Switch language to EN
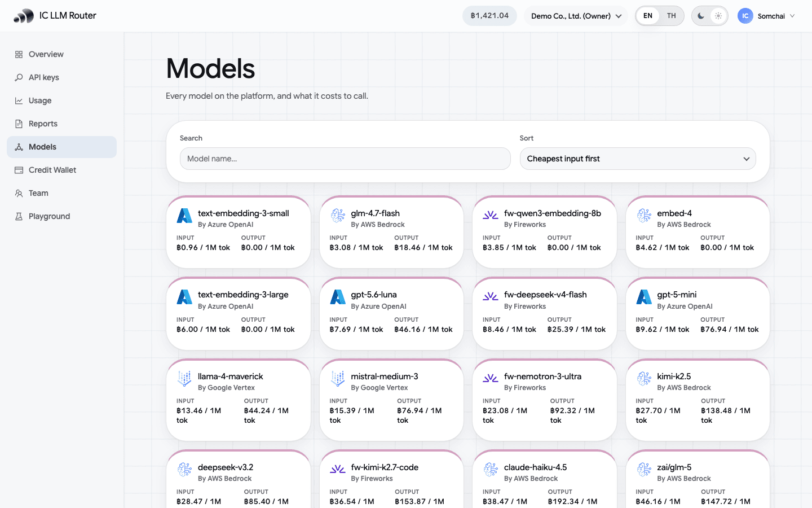Viewport: 812px width, 508px height. click(648, 16)
